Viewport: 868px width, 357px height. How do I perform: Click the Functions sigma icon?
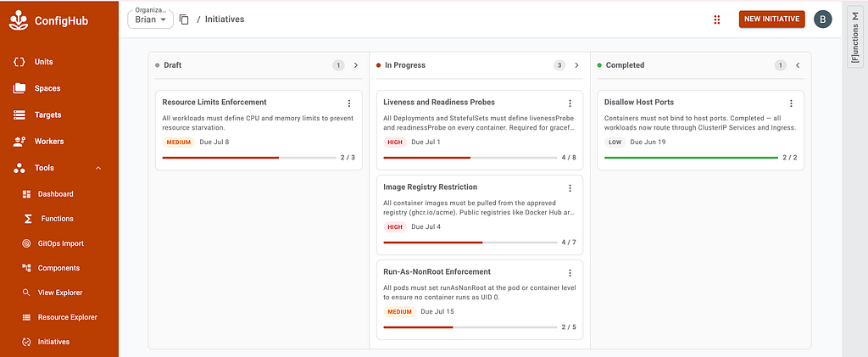[x=28, y=219]
